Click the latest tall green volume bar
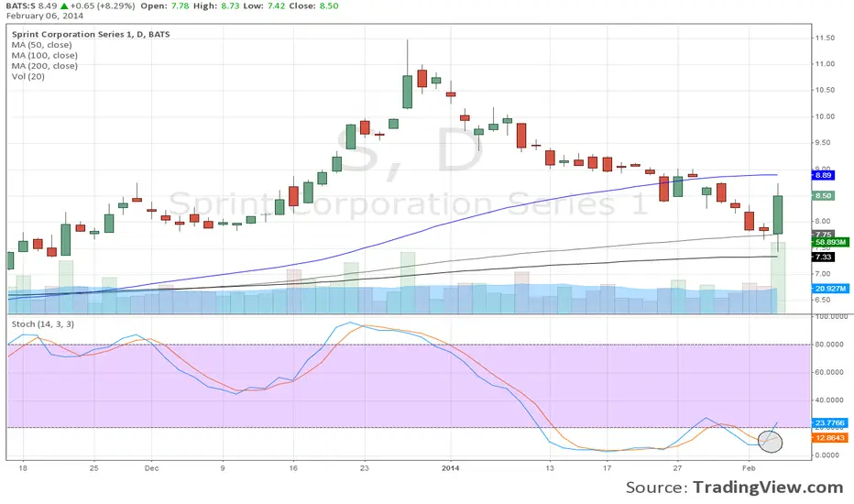 (x=778, y=278)
